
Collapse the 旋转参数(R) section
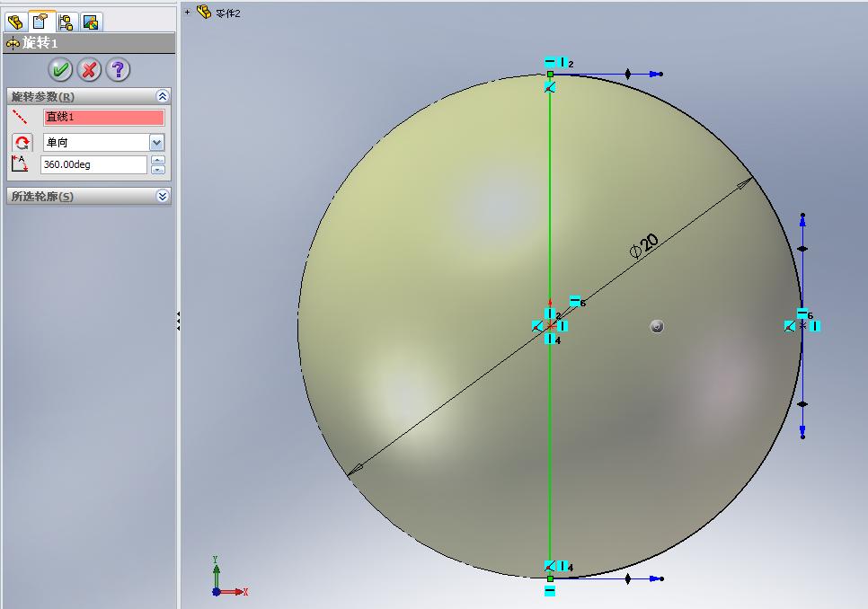point(163,96)
